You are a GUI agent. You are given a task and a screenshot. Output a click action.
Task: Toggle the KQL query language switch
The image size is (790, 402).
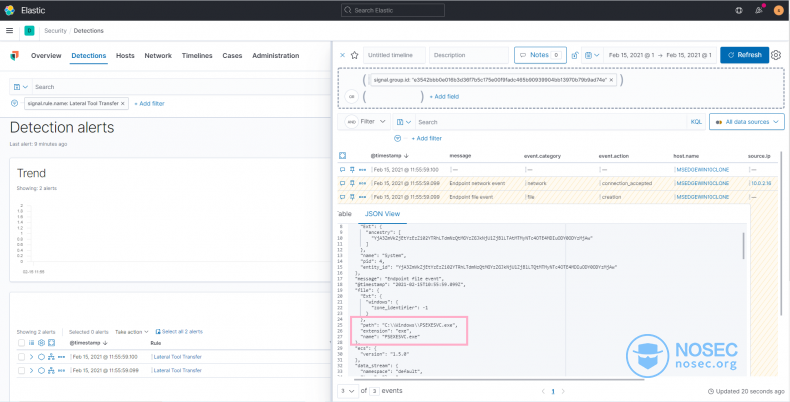[x=696, y=122]
